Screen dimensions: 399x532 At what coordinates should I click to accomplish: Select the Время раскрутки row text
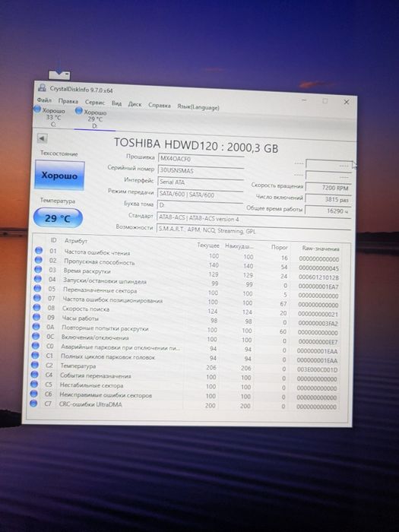pyautogui.click(x=87, y=271)
